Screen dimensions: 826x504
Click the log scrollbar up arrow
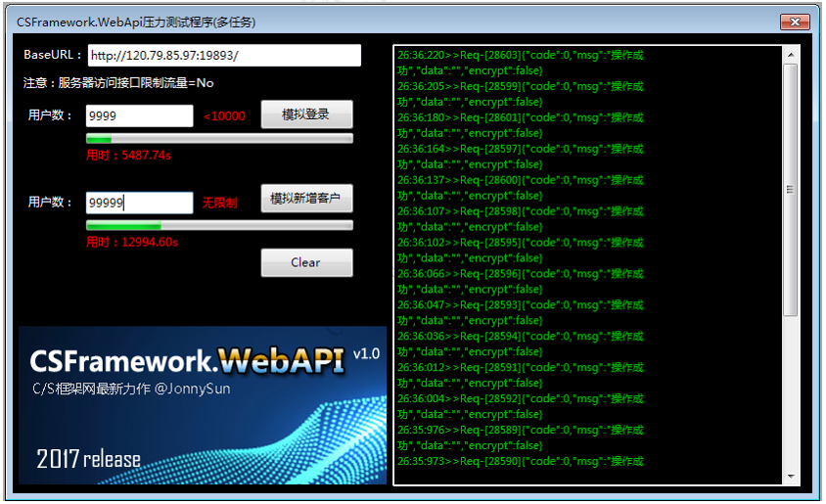point(791,55)
